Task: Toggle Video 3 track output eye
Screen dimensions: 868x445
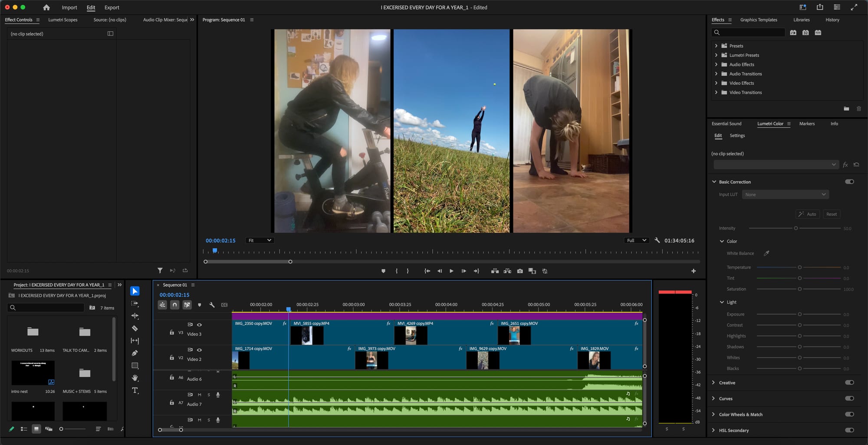Action: [199, 324]
